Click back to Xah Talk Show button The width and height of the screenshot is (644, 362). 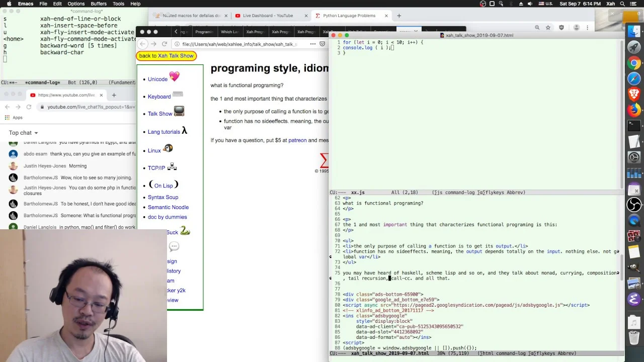[x=166, y=56]
